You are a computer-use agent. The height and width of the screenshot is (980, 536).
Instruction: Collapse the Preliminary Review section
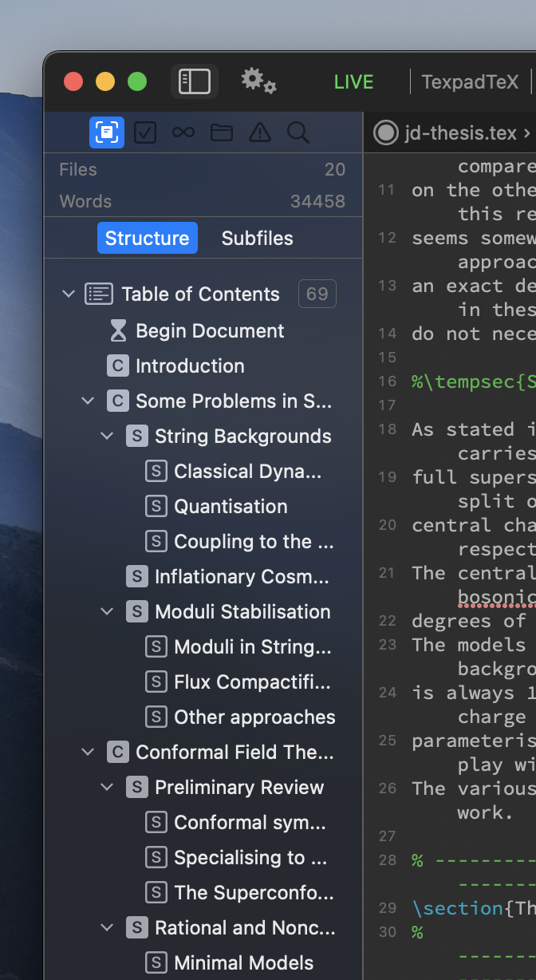pyautogui.click(x=107, y=788)
